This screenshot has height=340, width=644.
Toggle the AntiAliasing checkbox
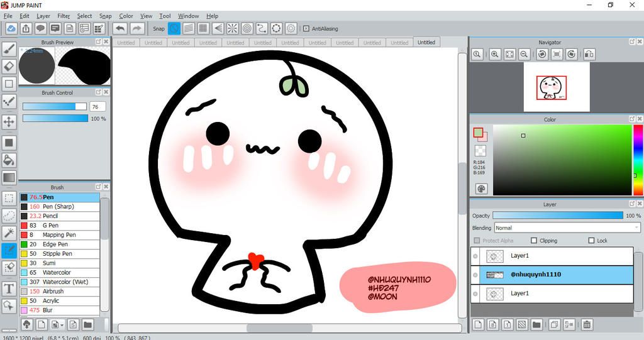coord(306,29)
